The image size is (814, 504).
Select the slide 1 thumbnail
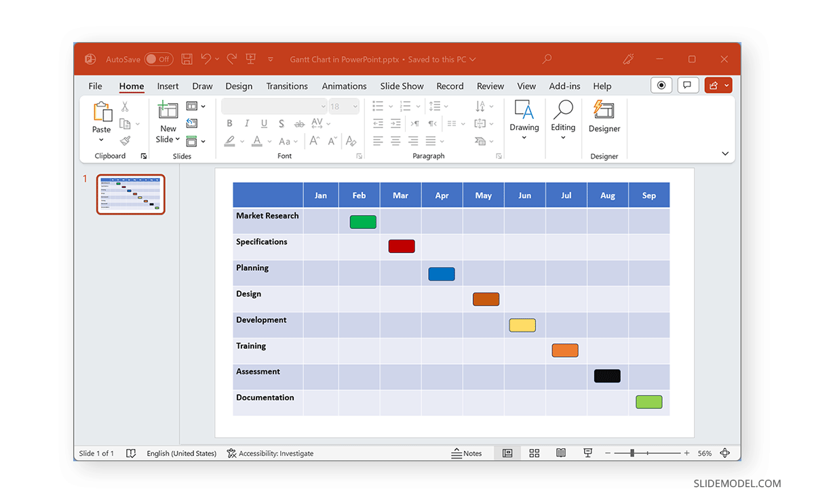coord(130,195)
